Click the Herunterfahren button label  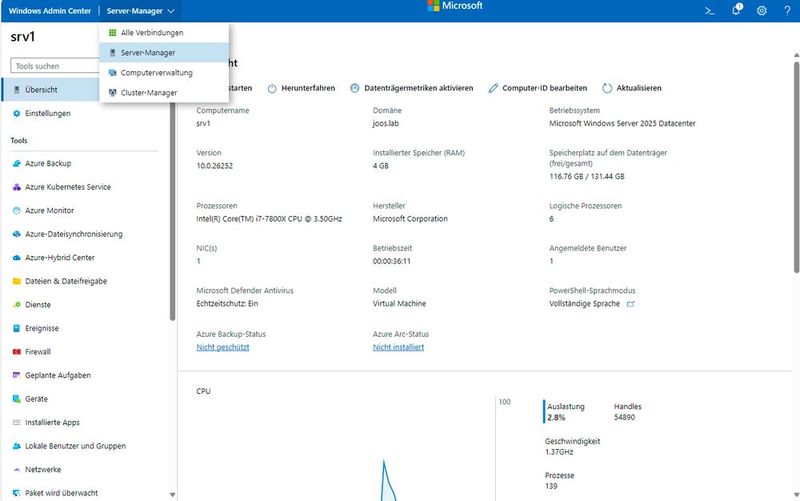[x=308, y=88]
